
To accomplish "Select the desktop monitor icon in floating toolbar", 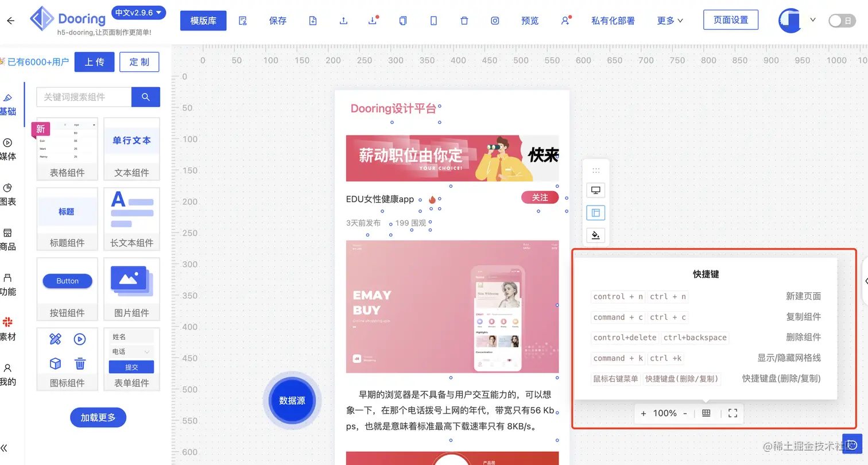I will click(x=596, y=190).
